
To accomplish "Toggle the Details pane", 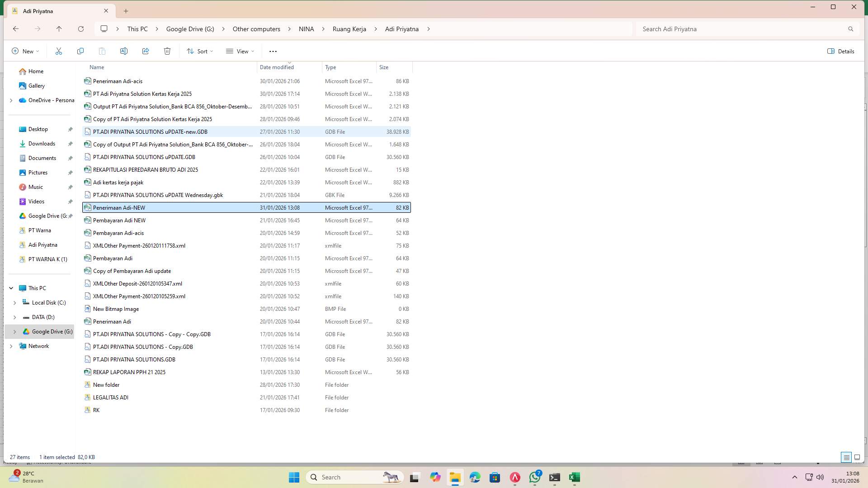I will (840, 51).
